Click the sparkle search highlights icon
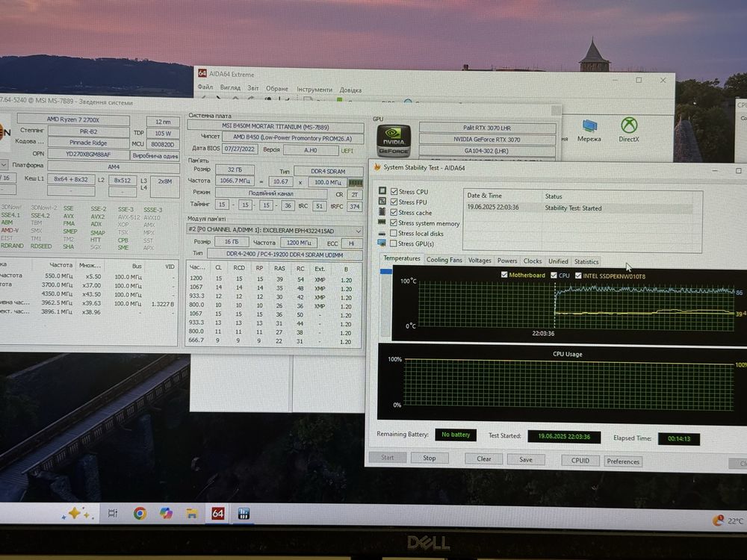Image resolution: width=747 pixels, height=560 pixels. coord(76,514)
